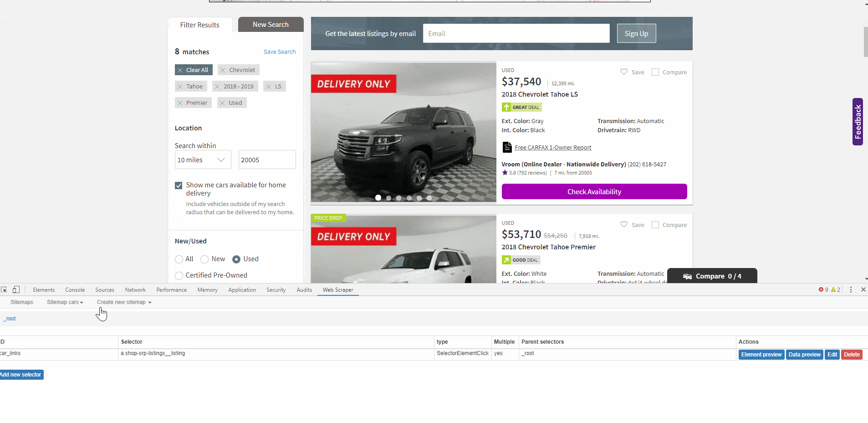Click the dealer rating star icon
The width and height of the screenshot is (868, 423).
tap(505, 173)
